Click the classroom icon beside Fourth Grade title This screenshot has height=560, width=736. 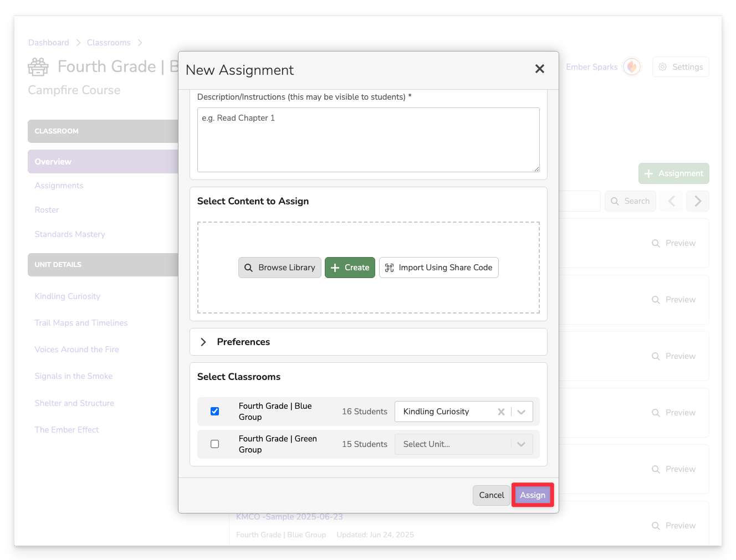point(38,67)
